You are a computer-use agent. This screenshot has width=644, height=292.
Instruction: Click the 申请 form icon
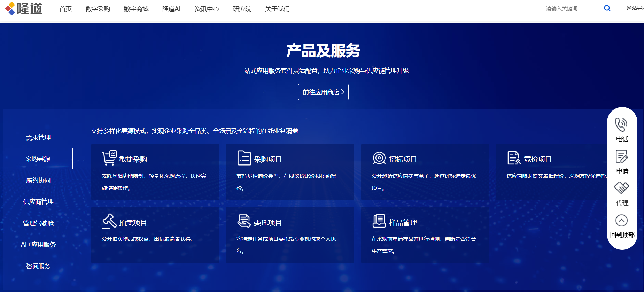(x=622, y=156)
